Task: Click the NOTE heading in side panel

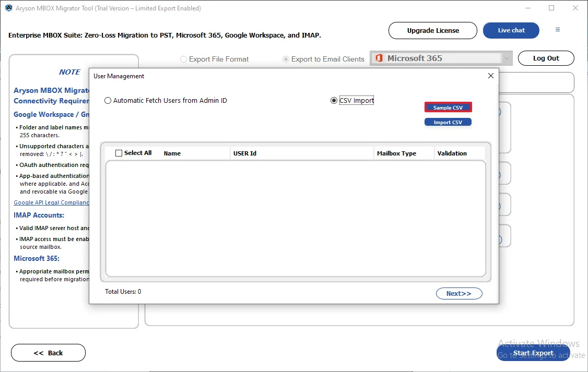Action: click(x=69, y=72)
